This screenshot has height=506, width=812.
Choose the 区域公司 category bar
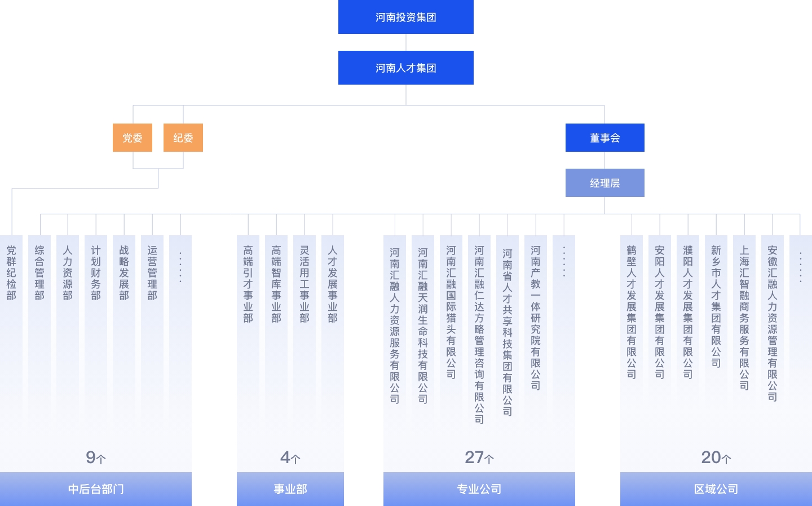(716, 489)
